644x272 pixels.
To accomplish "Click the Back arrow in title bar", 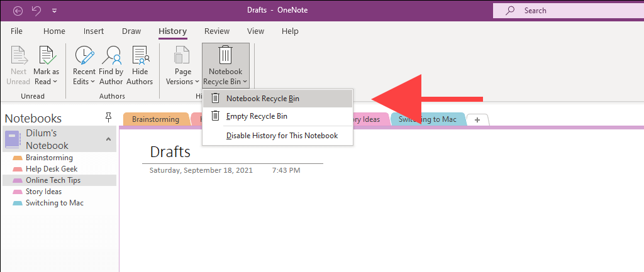I will pos(18,11).
